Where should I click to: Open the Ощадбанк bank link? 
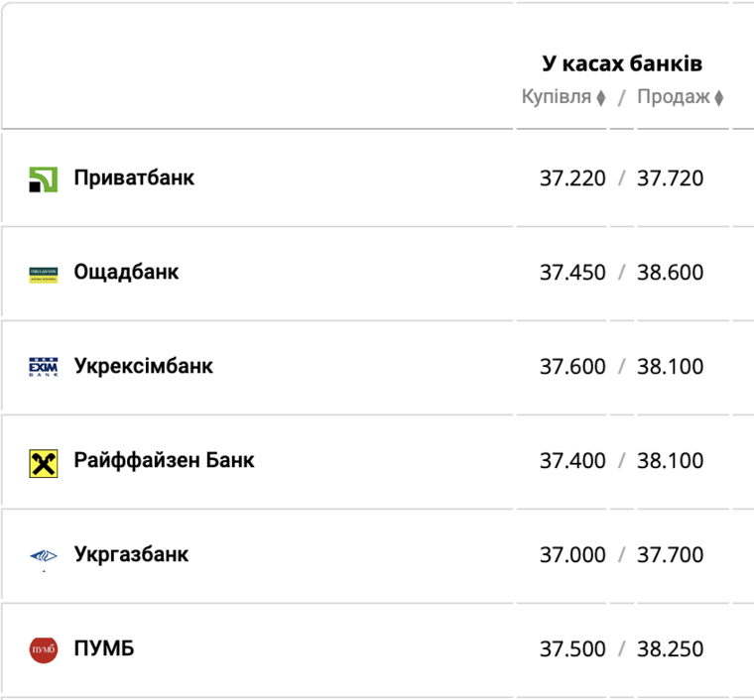(x=126, y=272)
